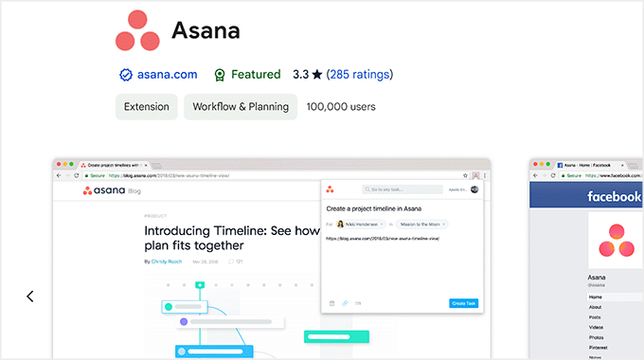Click the 100,000 users text
644x360 pixels.
(341, 107)
